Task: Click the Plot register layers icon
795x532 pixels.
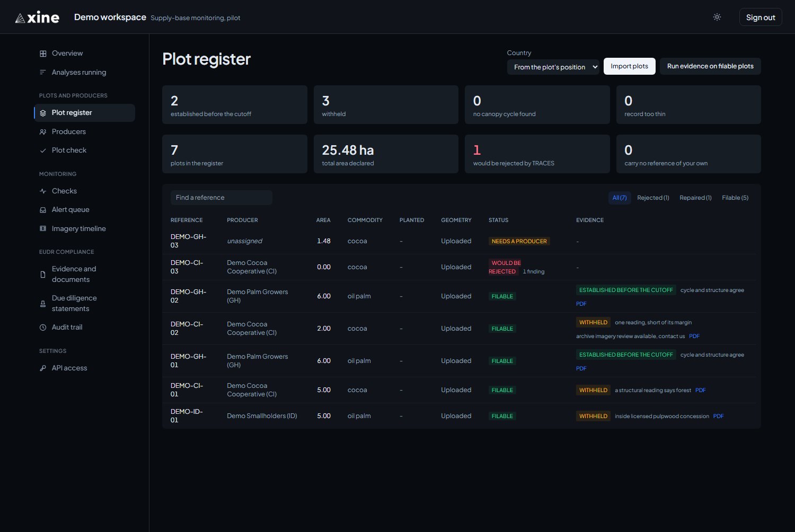Action: pos(43,113)
